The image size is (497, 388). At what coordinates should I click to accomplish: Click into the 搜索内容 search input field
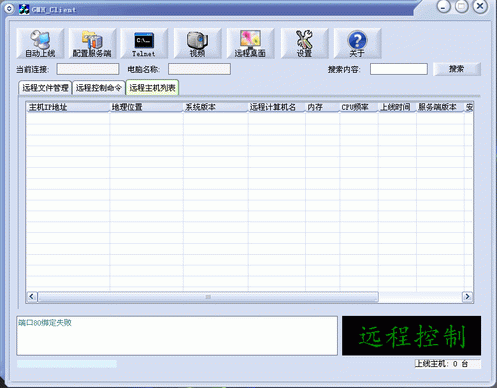click(399, 69)
